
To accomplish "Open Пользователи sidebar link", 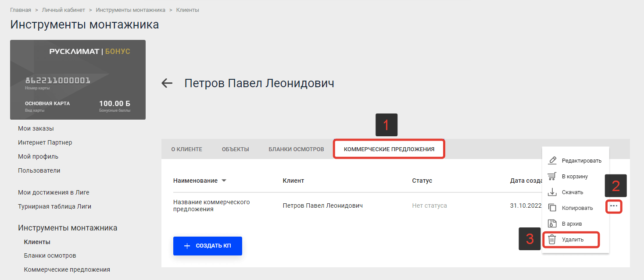I will [x=39, y=170].
